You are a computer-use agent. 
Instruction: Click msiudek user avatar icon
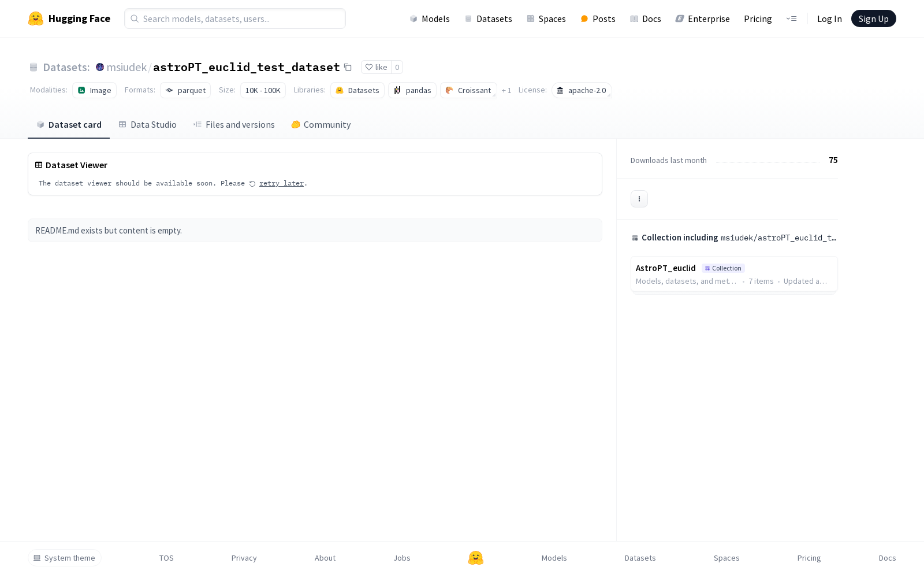100,67
